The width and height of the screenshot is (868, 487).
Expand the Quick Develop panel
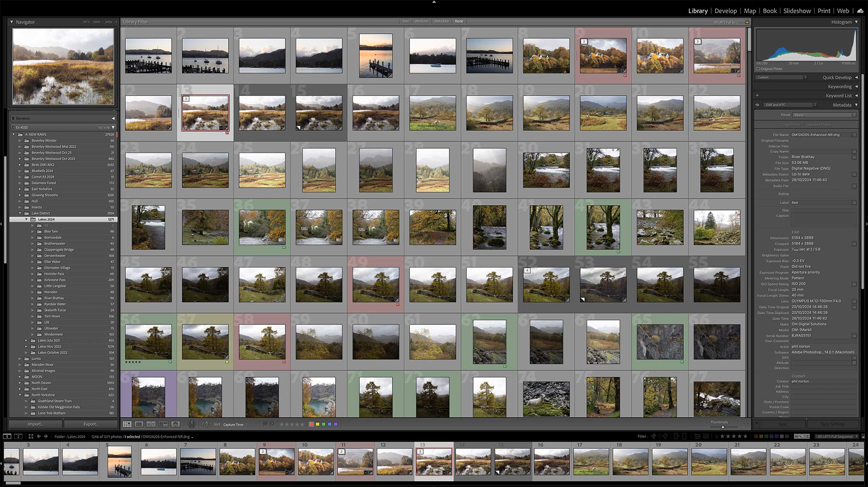click(x=856, y=77)
